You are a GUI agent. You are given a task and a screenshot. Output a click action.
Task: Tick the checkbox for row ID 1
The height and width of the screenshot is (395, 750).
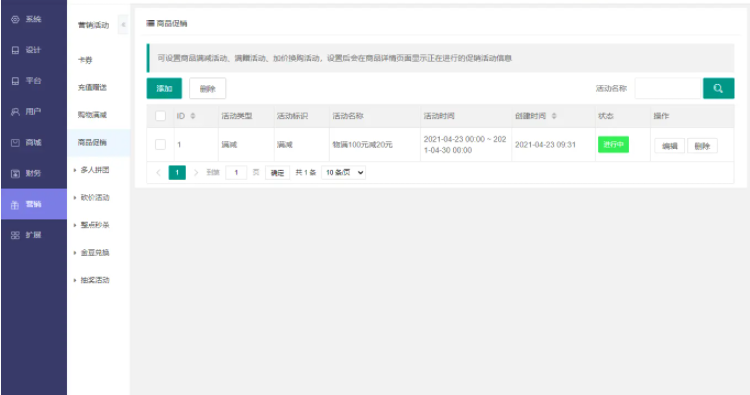pyautogui.click(x=161, y=144)
